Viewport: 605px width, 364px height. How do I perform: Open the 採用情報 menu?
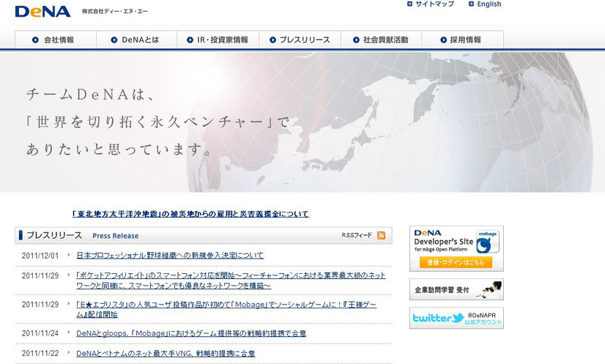(x=463, y=40)
